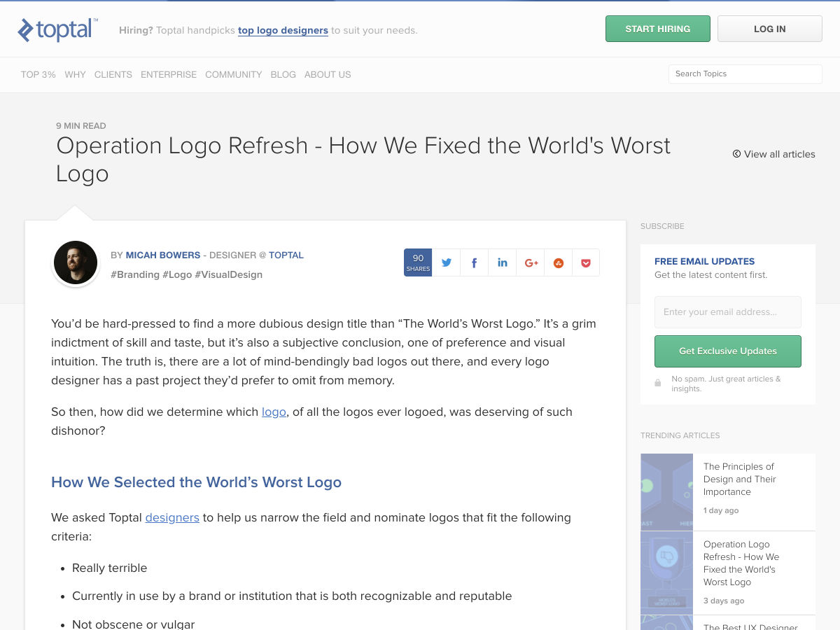Viewport: 840px width, 630px height.
Task: Open Micah Bowers author link
Action: coord(163,255)
